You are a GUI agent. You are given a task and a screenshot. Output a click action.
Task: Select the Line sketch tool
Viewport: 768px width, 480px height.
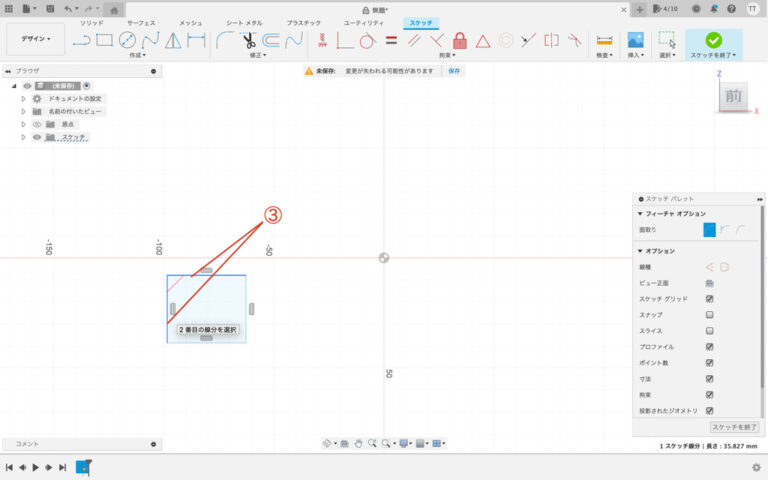tap(82, 40)
